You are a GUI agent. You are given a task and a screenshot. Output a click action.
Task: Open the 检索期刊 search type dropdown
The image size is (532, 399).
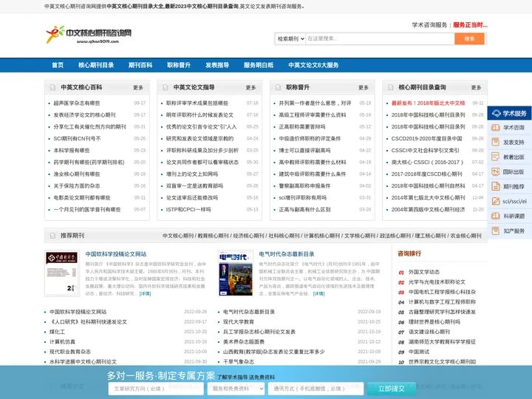[x=290, y=38]
